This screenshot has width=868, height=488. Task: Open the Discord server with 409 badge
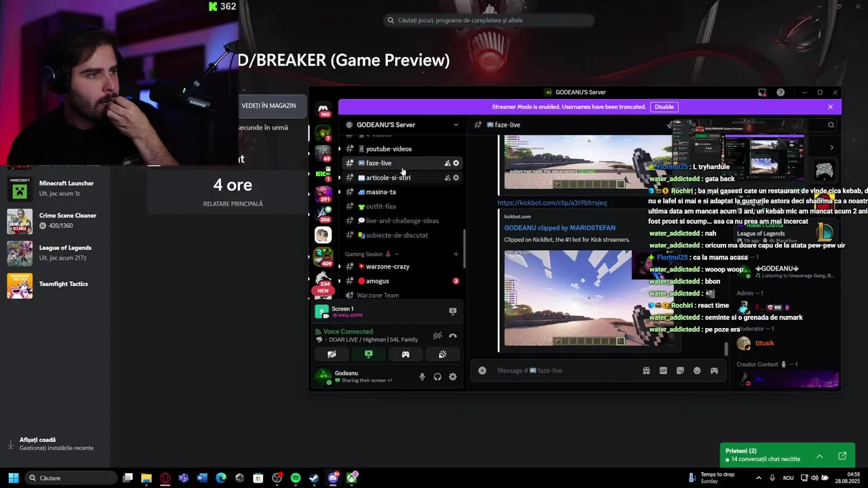[x=323, y=256]
